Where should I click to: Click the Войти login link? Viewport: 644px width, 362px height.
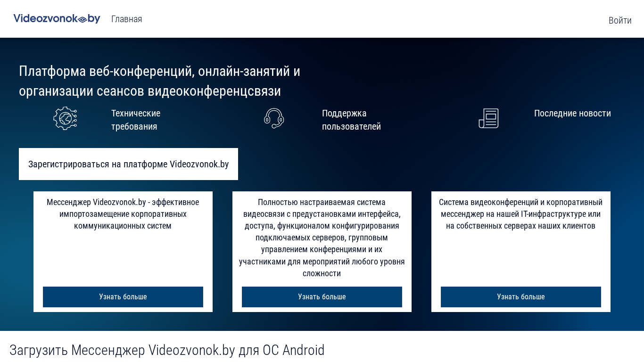[x=620, y=20]
